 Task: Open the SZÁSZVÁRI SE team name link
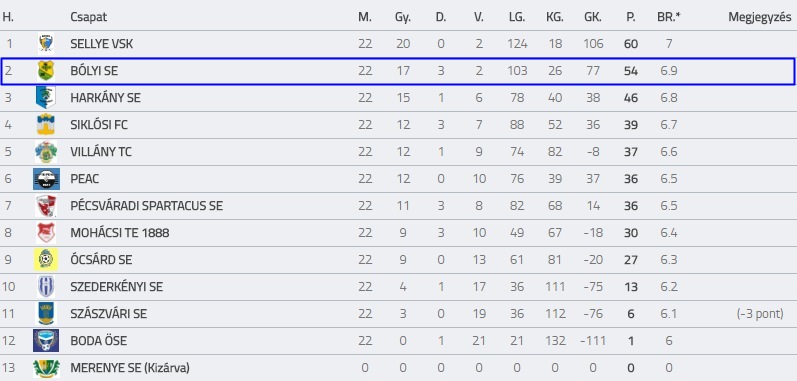pos(109,314)
